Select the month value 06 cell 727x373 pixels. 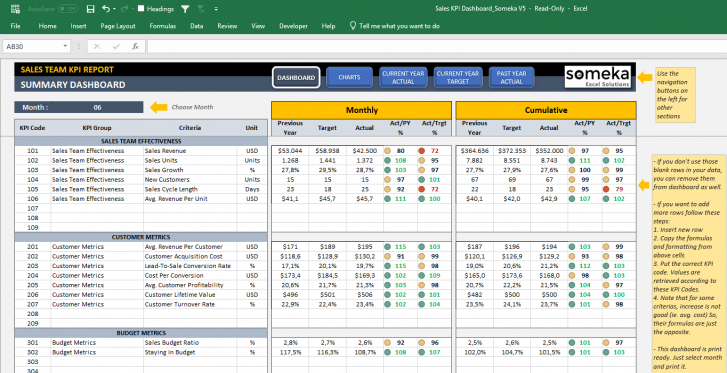97,107
